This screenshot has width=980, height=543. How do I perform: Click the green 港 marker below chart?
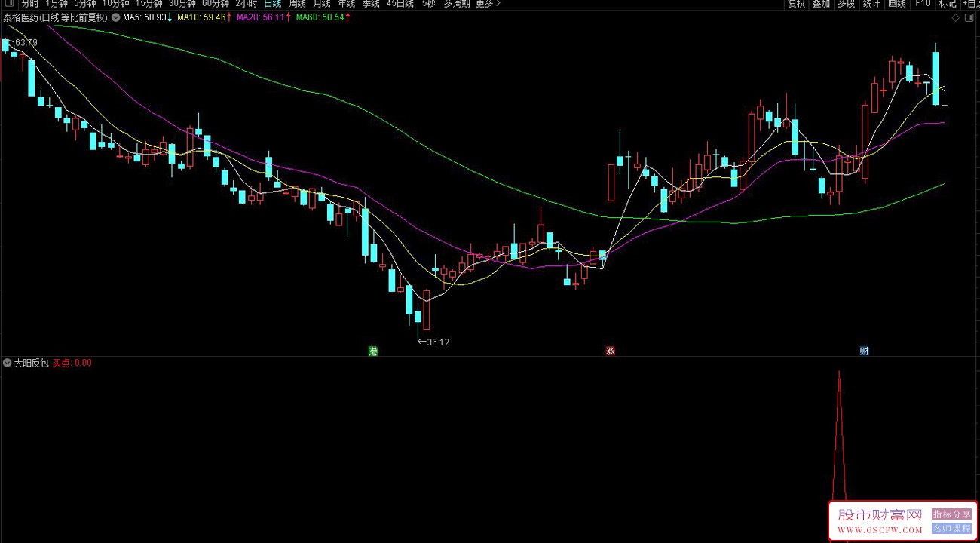click(x=372, y=351)
